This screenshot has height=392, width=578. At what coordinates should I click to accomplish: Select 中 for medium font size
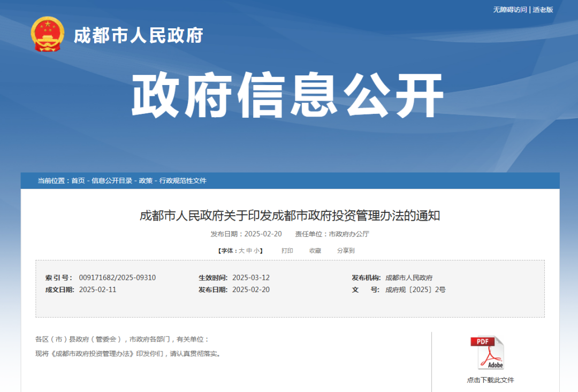click(x=249, y=250)
